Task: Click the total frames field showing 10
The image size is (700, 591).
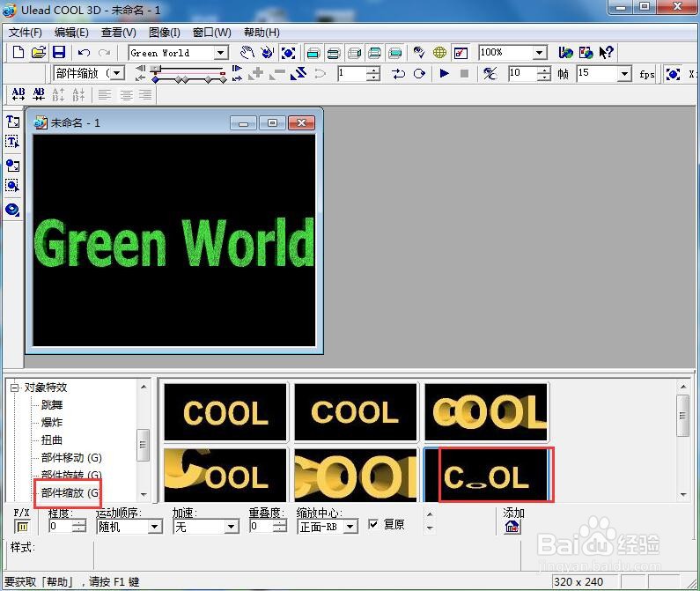Action: [522, 74]
